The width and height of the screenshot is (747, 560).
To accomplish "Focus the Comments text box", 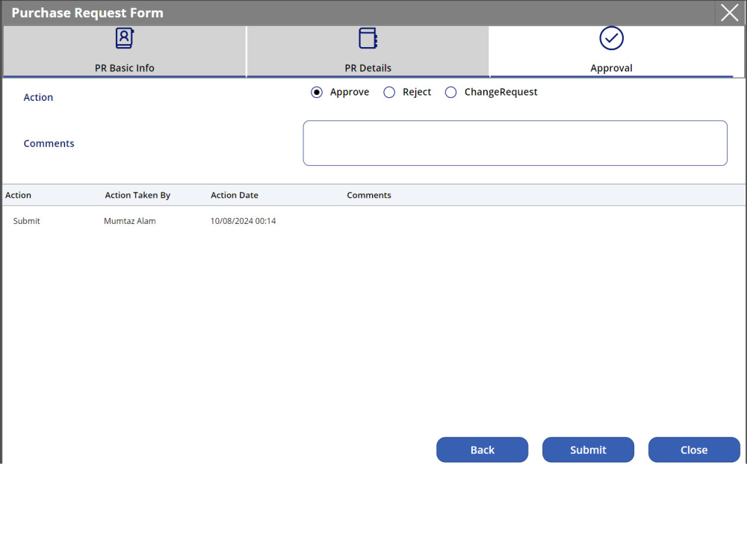I will pos(515,143).
